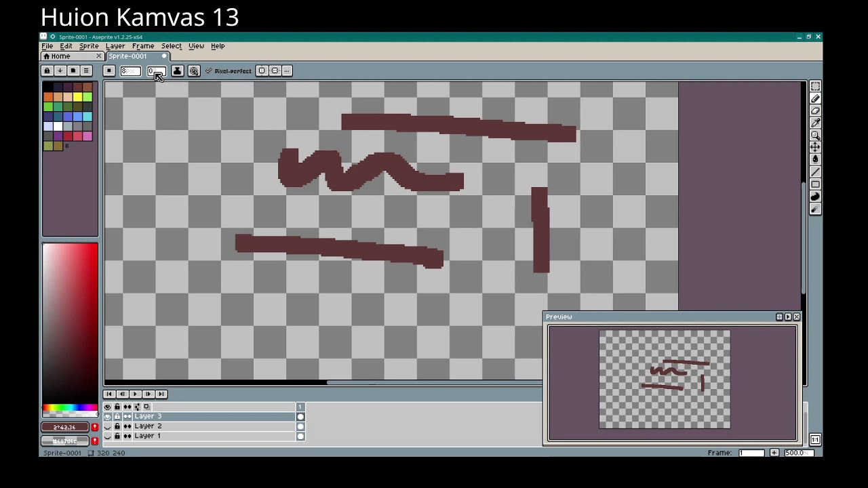
Task: Show Layer 1 with eye icon
Action: (107, 436)
